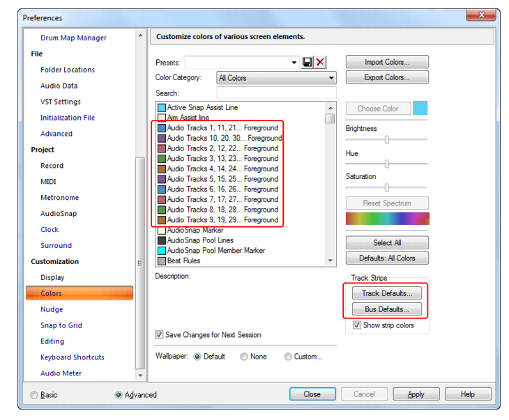Click into the Search input field
This screenshot has width=509, height=420.
(x=276, y=93)
